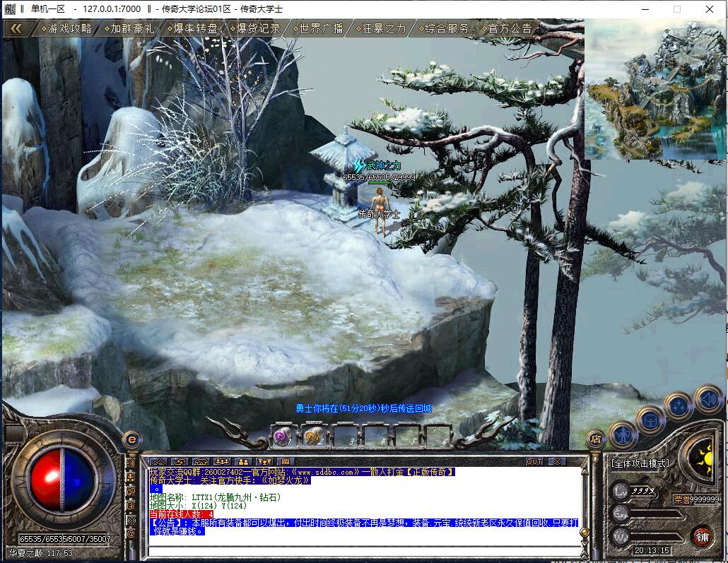Use the purple scroll in quick slot 1
Viewport: 728px width, 563px height.
click(x=282, y=437)
